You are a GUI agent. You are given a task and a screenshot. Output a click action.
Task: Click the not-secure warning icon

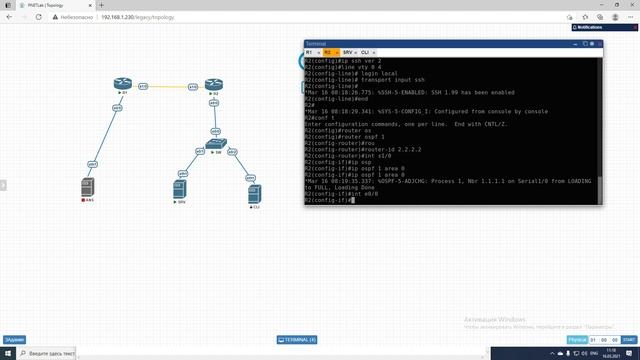point(55,17)
